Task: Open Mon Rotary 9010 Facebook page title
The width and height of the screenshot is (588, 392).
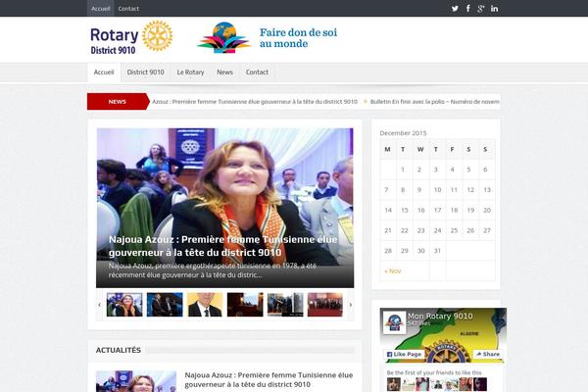Action: coord(440,317)
